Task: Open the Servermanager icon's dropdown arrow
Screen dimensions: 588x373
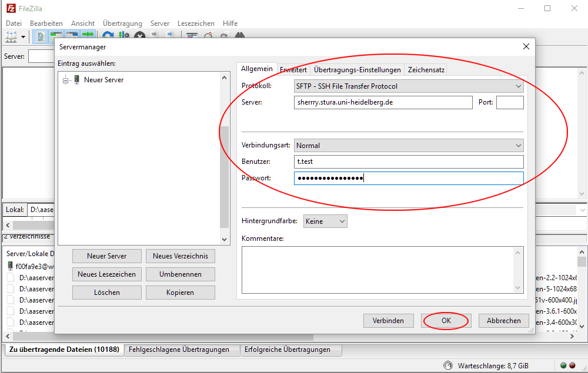Action: pyautogui.click(x=24, y=36)
